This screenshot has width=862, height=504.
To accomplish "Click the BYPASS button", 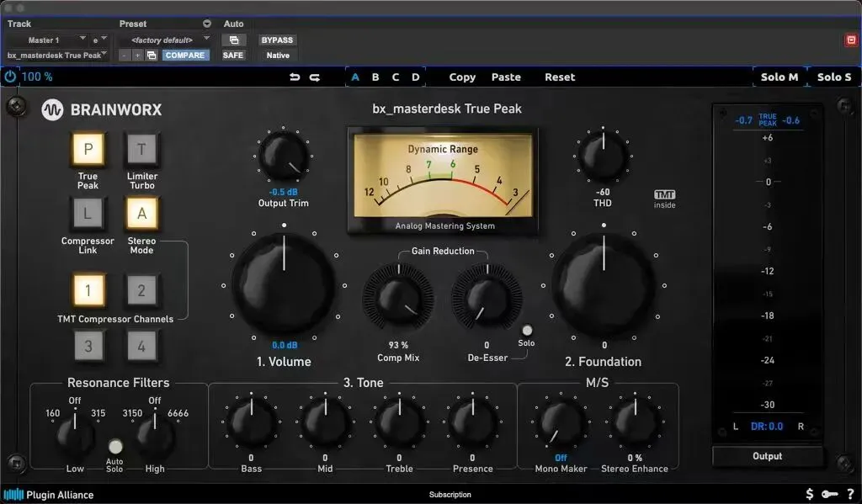I will point(277,40).
